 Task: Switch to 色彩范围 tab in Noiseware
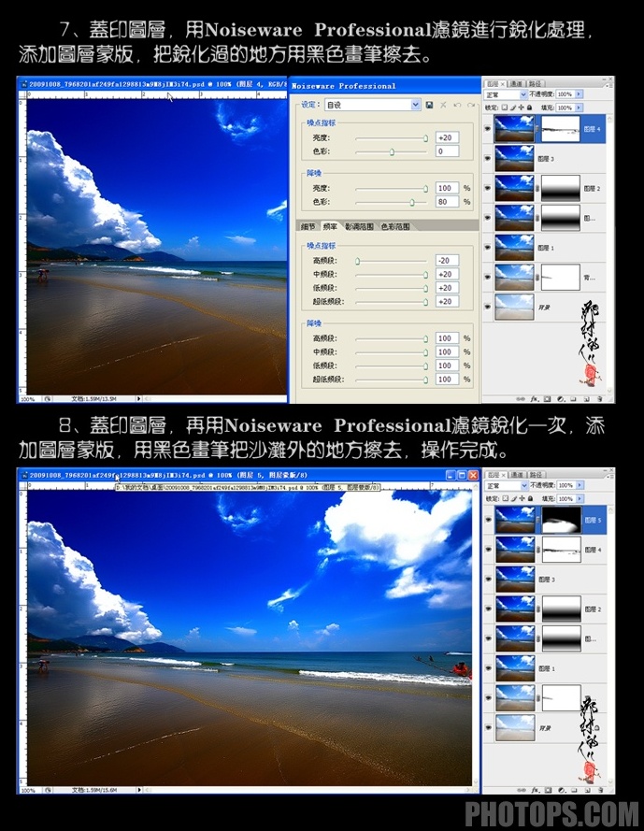tap(395, 227)
